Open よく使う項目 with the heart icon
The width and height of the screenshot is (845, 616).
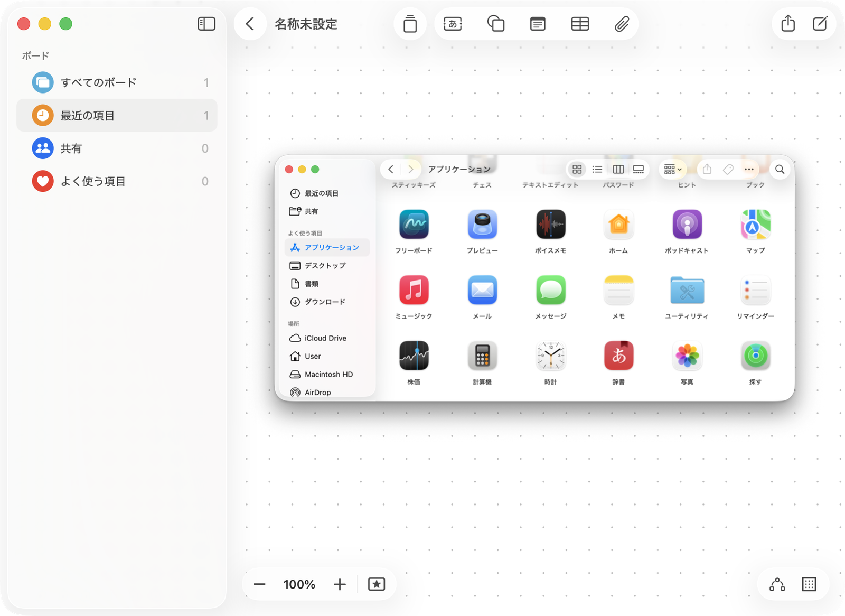tap(117, 181)
